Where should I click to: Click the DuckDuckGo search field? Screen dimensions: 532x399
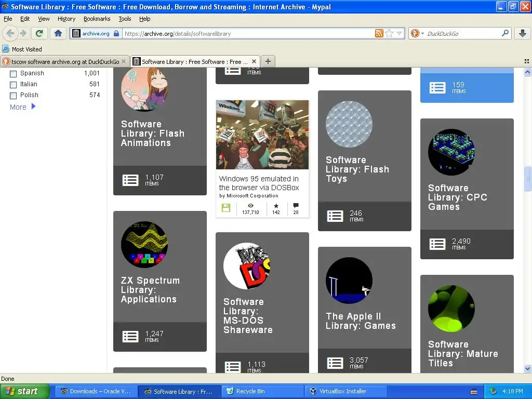pyautogui.click(x=462, y=33)
